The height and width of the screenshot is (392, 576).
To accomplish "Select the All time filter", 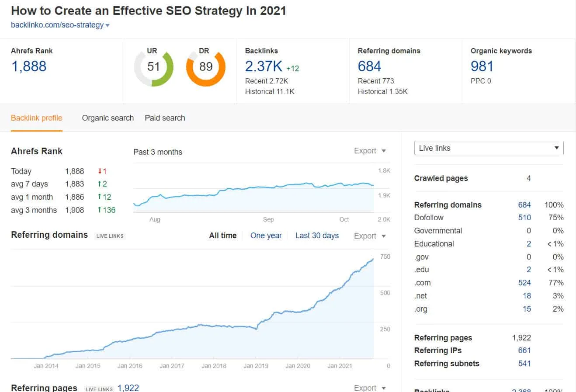I will tap(222, 236).
